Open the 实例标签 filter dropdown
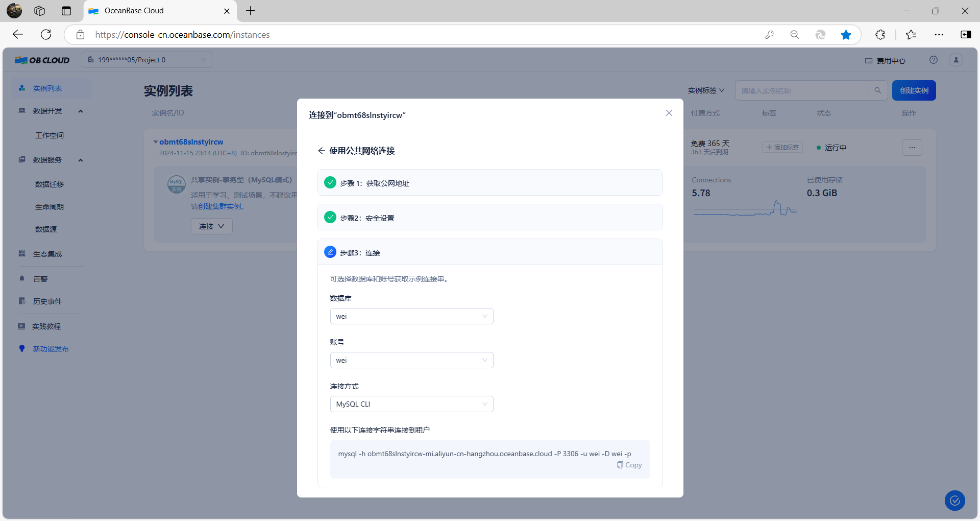The image size is (980, 521). [x=706, y=90]
